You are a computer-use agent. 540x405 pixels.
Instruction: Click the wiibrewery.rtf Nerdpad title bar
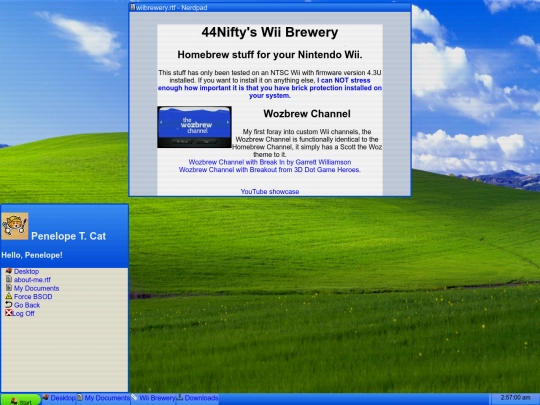[270, 8]
